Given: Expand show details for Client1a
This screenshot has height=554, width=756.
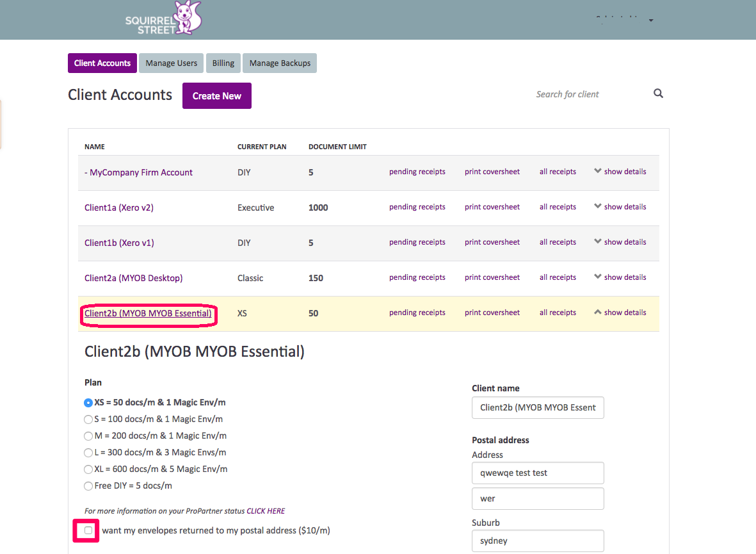Looking at the screenshot, I should [620, 206].
